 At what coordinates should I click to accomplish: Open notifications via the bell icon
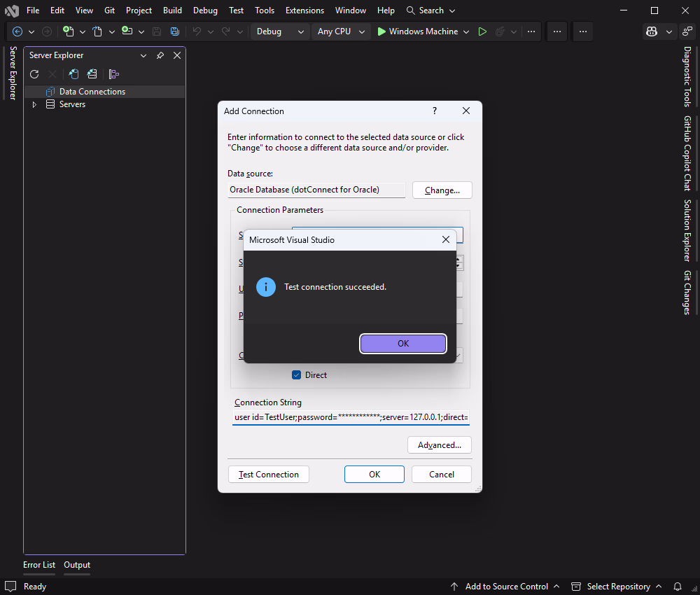pyautogui.click(x=677, y=587)
